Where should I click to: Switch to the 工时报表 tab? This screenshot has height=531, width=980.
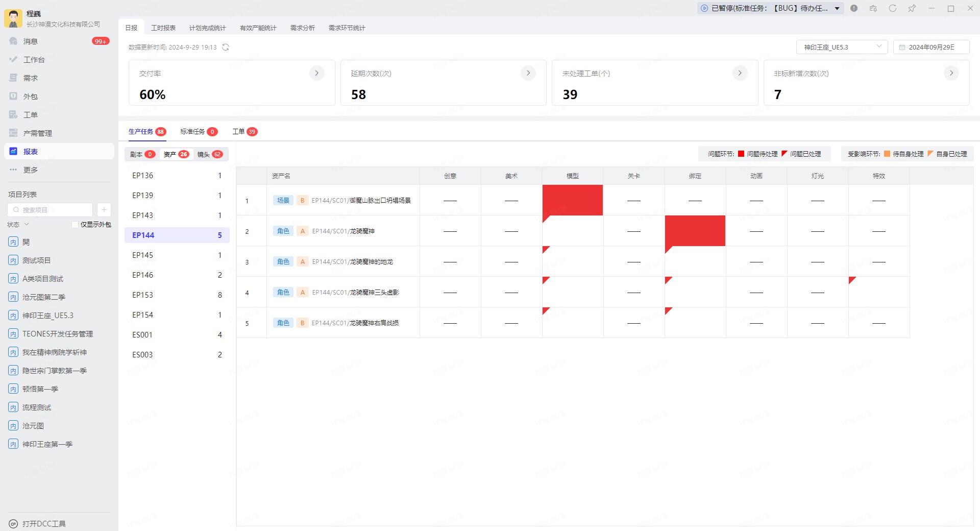[x=163, y=28]
